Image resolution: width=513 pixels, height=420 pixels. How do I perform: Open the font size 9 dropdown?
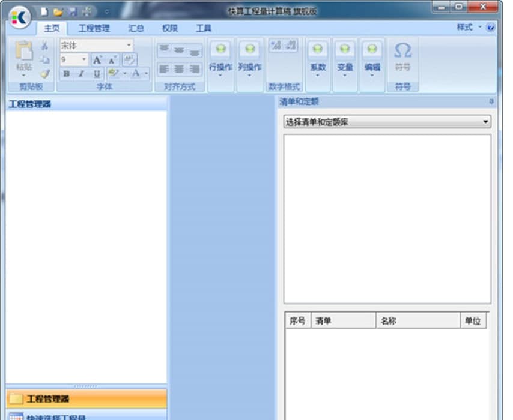tap(84, 59)
